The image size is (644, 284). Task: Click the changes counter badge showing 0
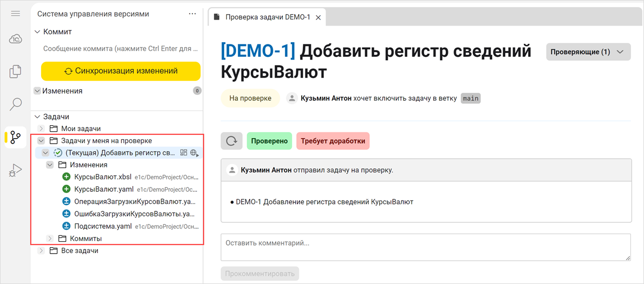tap(197, 91)
